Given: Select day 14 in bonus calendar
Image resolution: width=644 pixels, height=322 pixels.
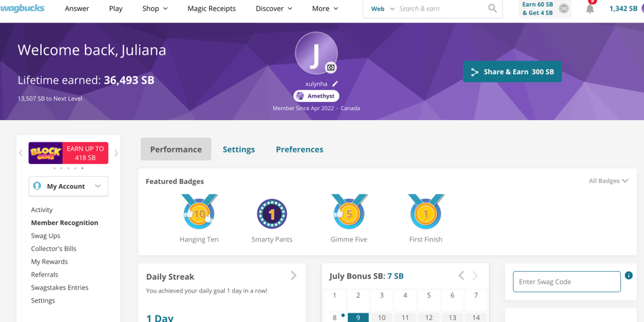Looking at the screenshot, I should coord(476,318).
